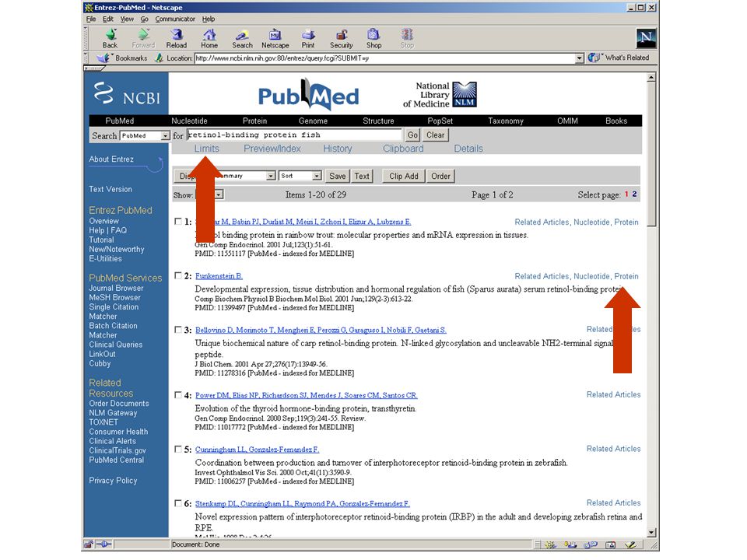Click the Clip Add button
Viewport: 747px width, 560px height.
click(404, 177)
